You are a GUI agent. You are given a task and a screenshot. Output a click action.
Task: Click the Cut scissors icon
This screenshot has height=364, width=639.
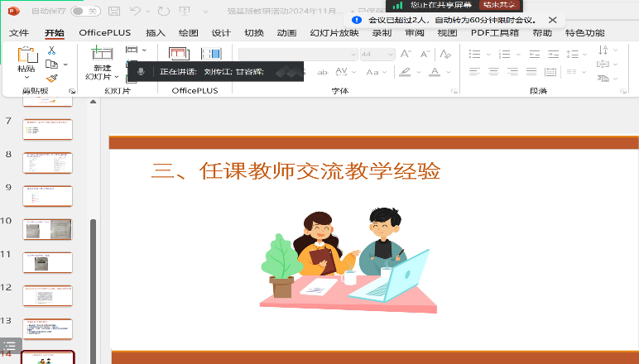pyautogui.click(x=51, y=50)
